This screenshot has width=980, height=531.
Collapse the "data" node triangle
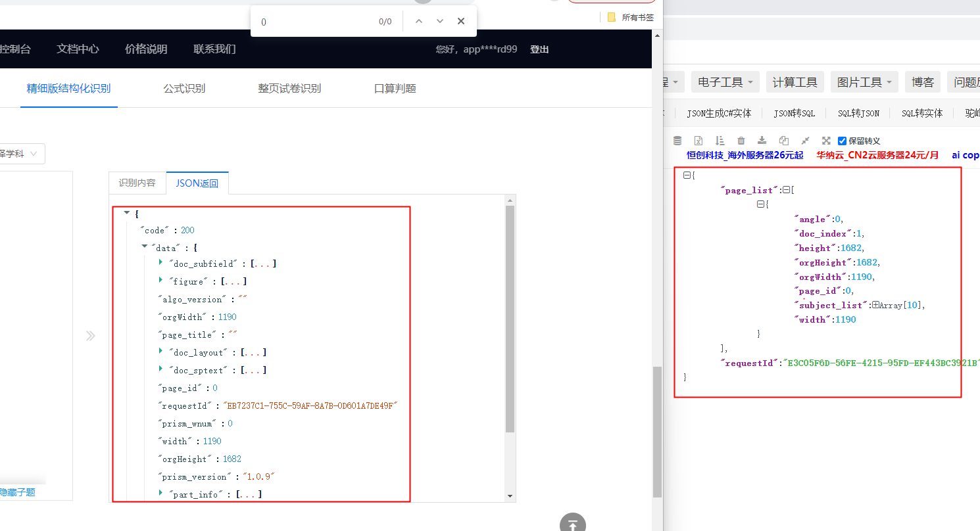pyautogui.click(x=145, y=247)
